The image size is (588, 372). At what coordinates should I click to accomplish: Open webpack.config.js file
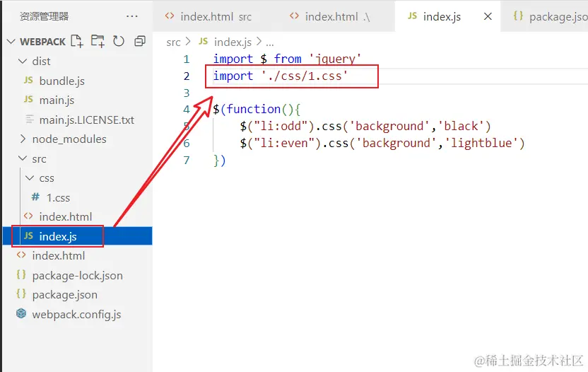[76, 315]
